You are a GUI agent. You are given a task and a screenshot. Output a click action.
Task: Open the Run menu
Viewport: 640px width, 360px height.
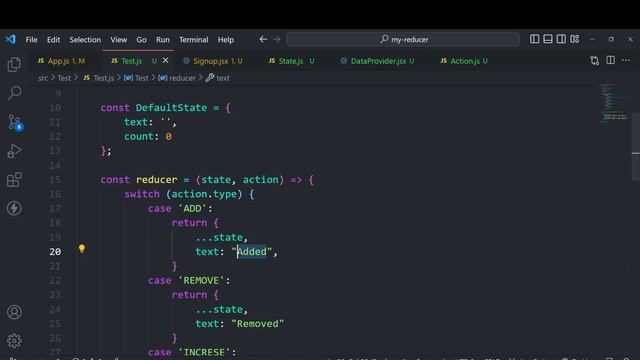(162, 40)
